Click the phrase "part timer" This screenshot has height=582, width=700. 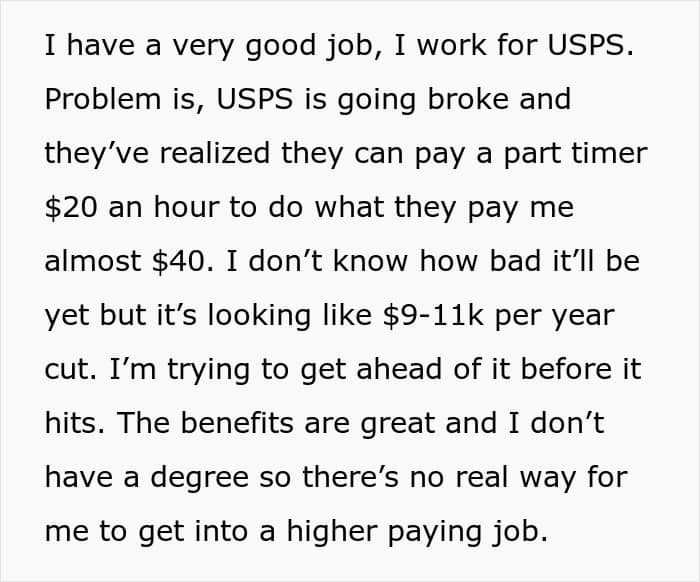pos(575,154)
